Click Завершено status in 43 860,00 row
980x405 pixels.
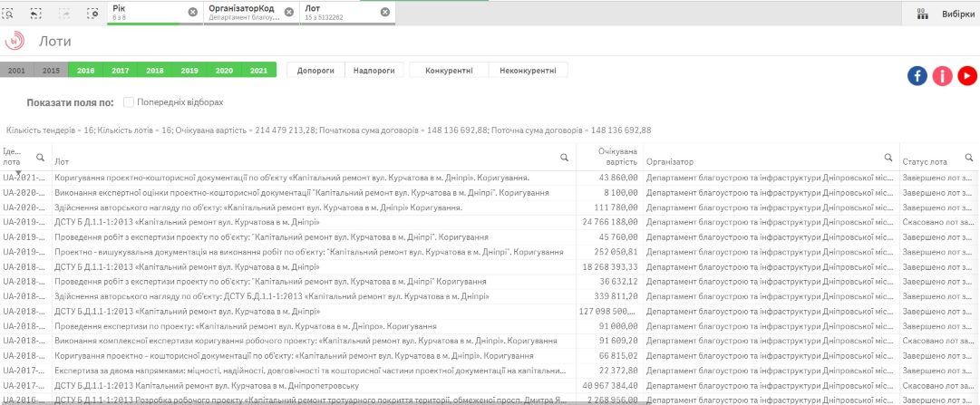pyautogui.click(x=937, y=178)
